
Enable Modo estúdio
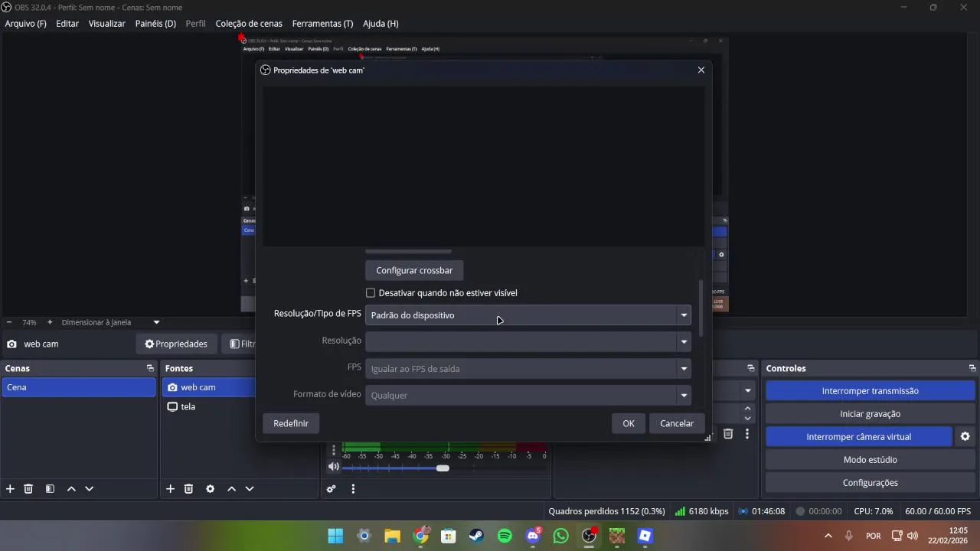coord(870,460)
